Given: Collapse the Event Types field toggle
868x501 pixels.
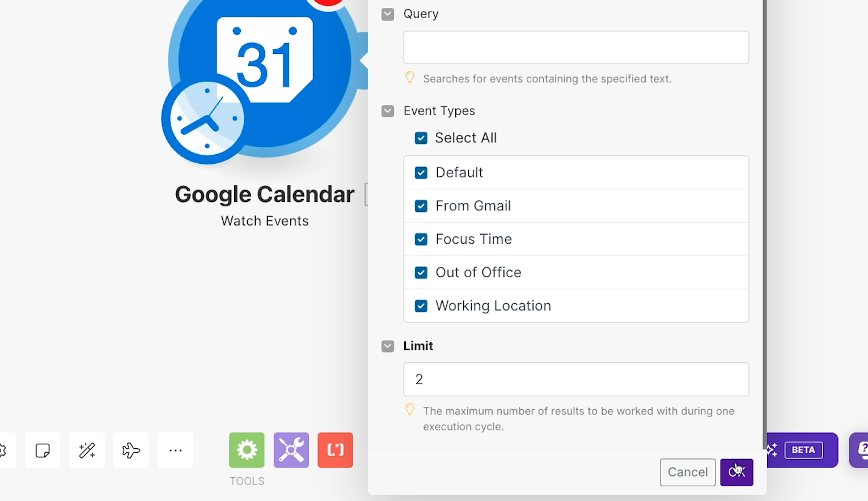Looking at the screenshot, I should click(x=388, y=111).
